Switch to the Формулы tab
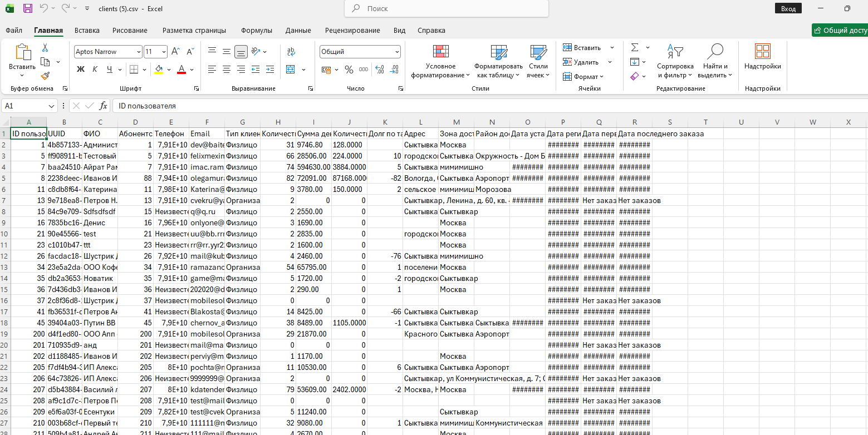Screen dimensions: 868x435 (x=256, y=30)
